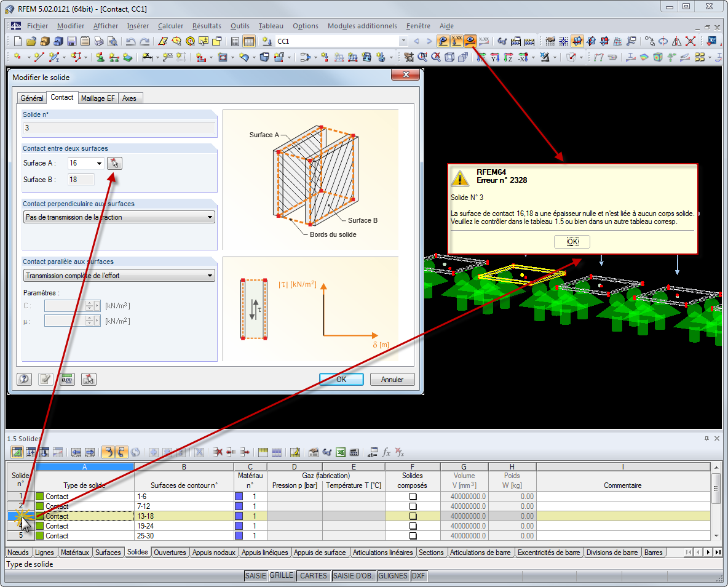Open Modules additionnels menu
Image resolution: width=728 pixels, height=587 pixels.
tap(362, 26)
